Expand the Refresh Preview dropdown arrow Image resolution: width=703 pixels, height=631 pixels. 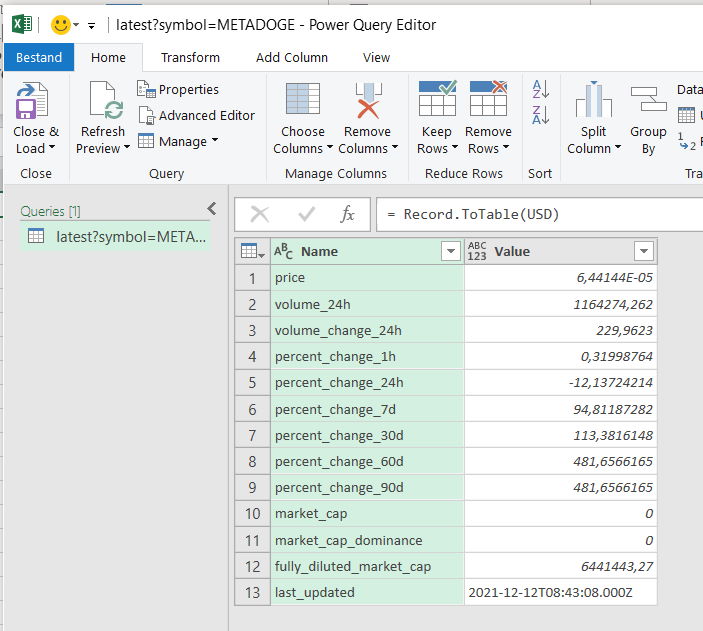(127, 147)
